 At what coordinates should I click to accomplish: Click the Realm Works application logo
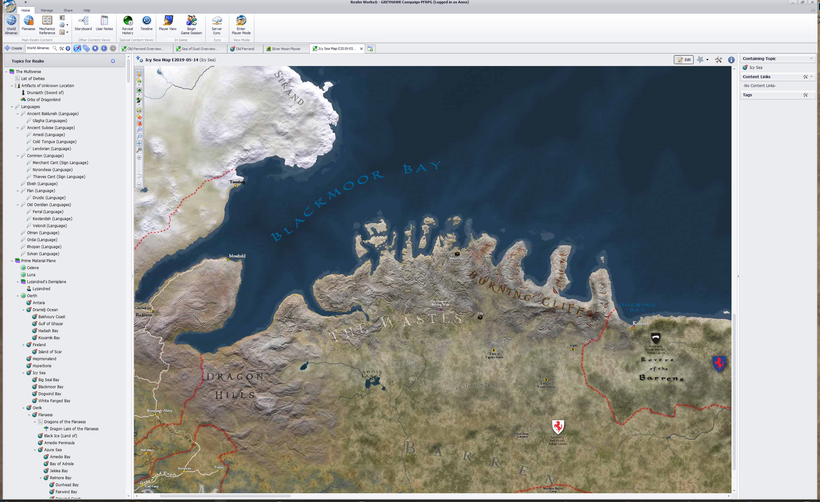click(10, 5)
